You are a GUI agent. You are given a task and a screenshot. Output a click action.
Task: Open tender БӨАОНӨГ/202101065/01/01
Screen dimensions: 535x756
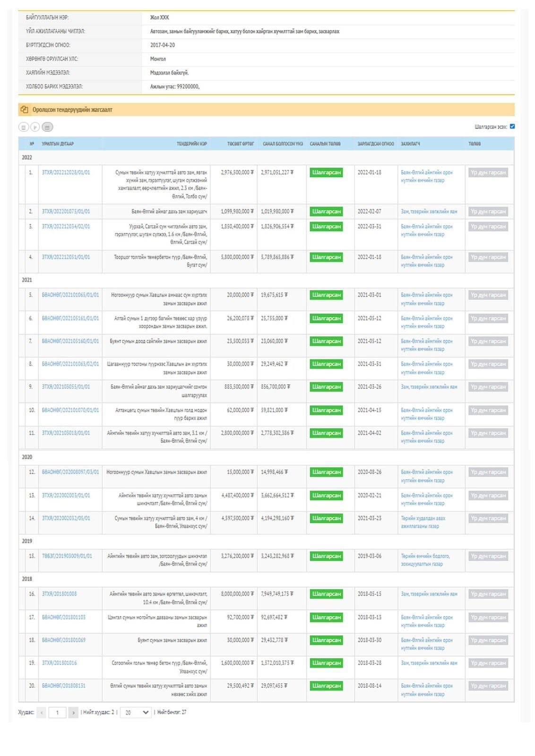click(x=70, y=295)
